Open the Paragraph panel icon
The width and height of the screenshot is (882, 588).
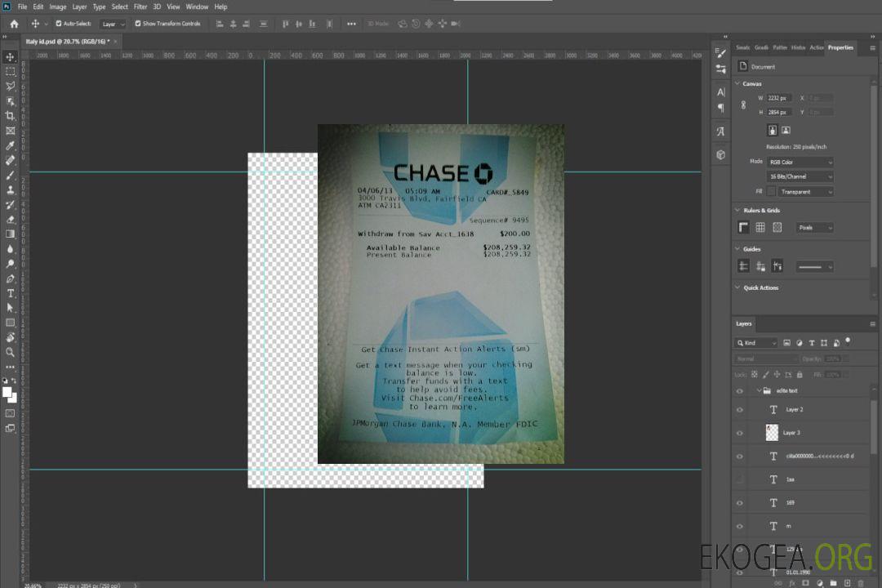721,108
